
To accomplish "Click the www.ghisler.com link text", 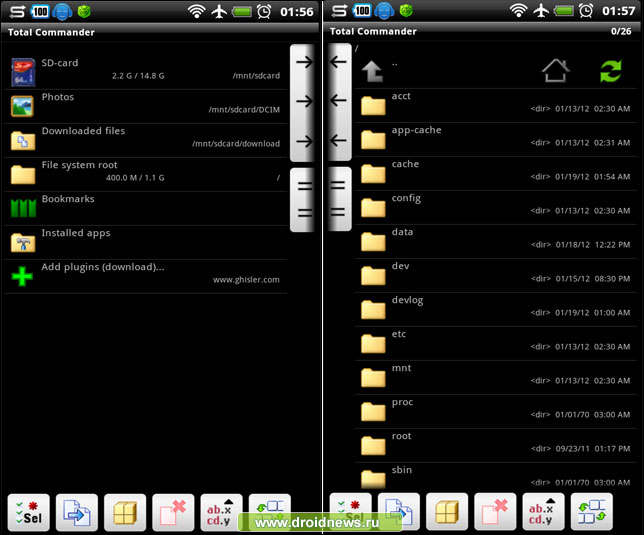I will click(246, 280).
